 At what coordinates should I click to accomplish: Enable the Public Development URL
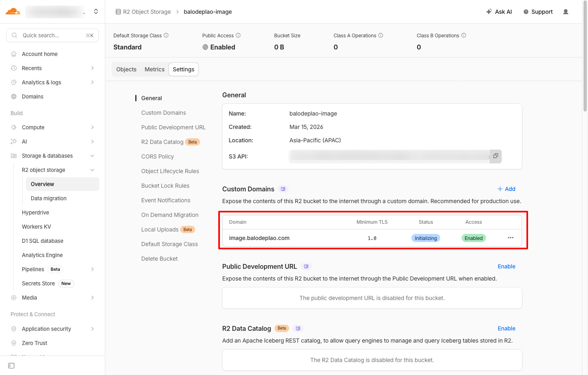(x=506, y=266)
